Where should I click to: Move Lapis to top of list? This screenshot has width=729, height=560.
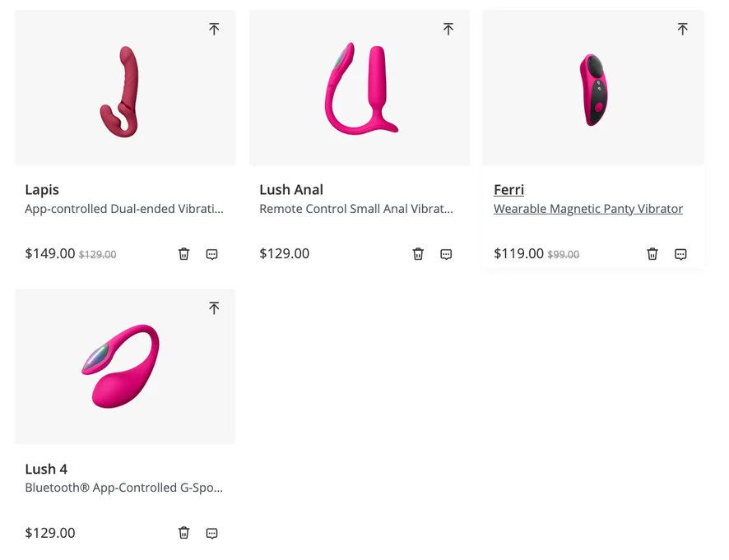pyautogui.click(x=214, y=29)
